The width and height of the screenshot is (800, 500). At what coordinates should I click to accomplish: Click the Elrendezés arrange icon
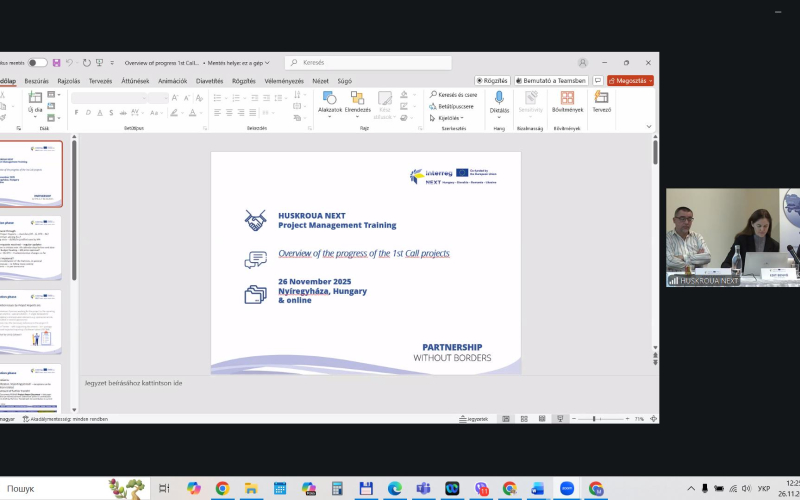pyautogui.click(x=357, y=102)
